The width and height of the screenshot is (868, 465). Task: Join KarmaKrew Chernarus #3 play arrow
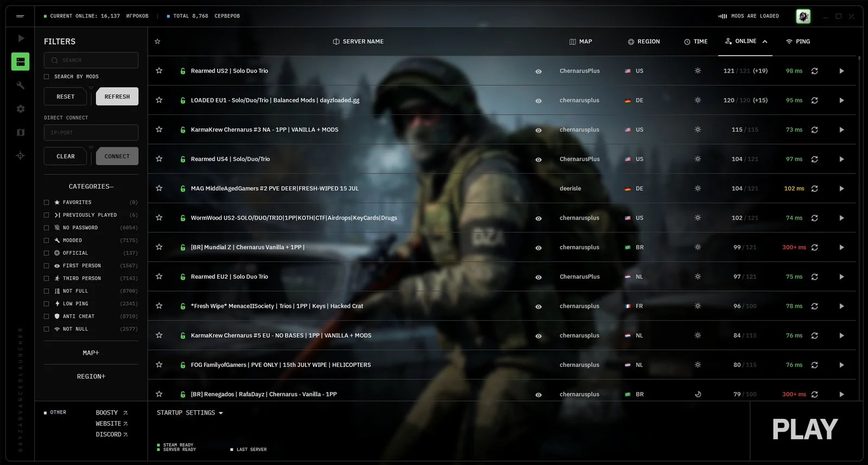pos(841,130)
